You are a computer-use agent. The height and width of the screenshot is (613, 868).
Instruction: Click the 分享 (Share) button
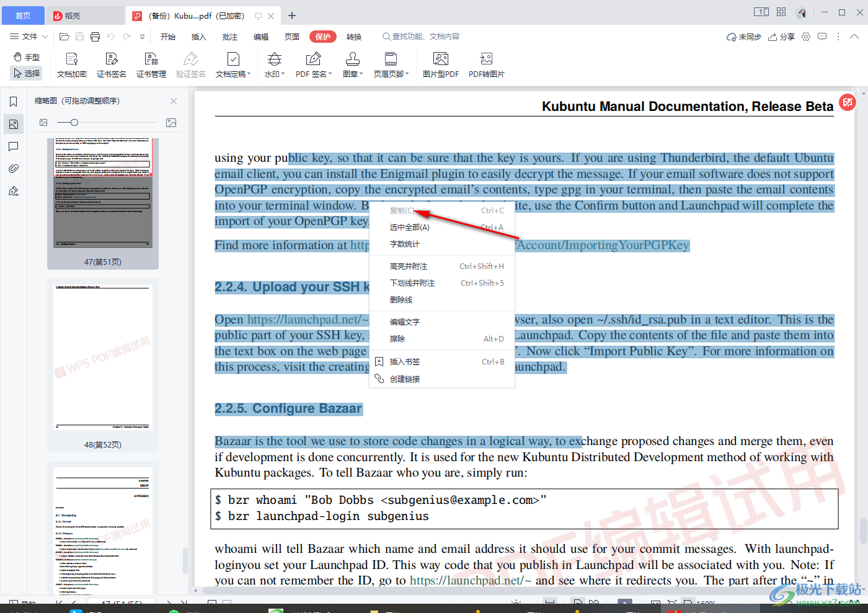(782, 37)
